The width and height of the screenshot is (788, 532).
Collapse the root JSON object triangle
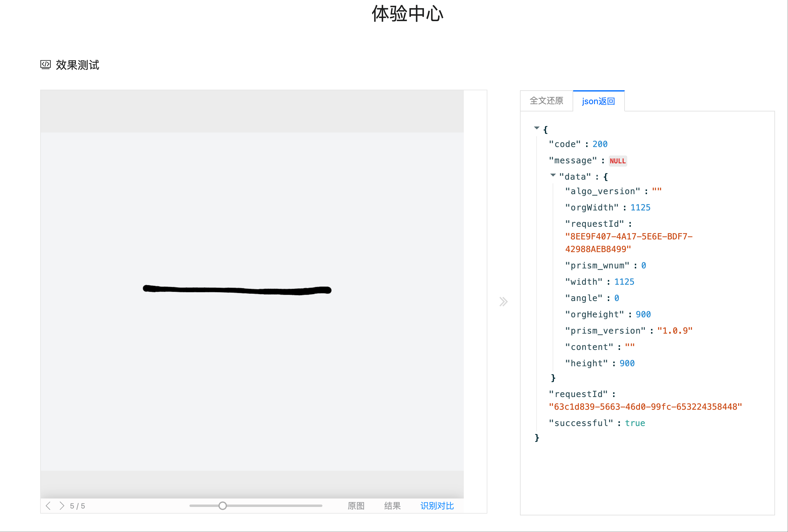click(536, 128)
